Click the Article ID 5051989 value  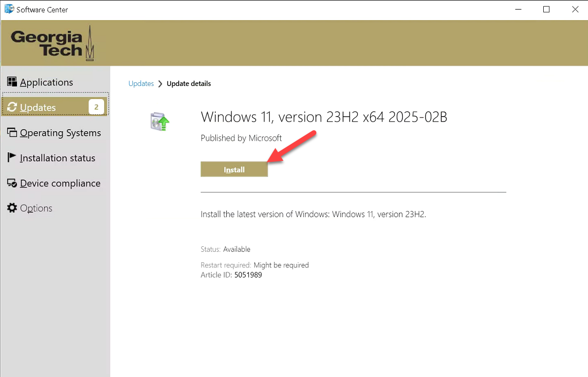[x=248, y=275]
